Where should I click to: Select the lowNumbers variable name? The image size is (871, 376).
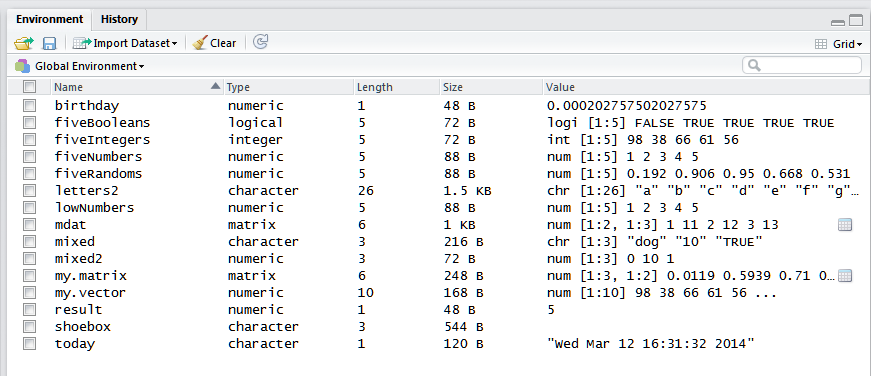[x=94, y=208]
